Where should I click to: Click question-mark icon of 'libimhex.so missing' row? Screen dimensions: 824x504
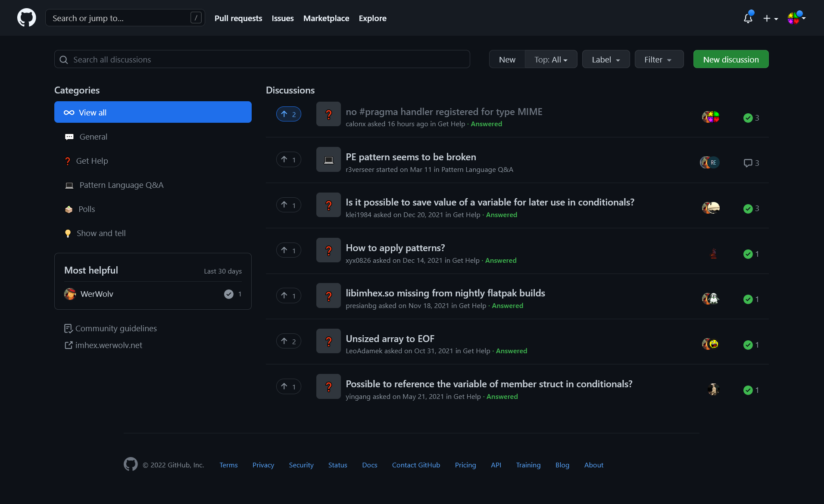[x=328, y=296]
